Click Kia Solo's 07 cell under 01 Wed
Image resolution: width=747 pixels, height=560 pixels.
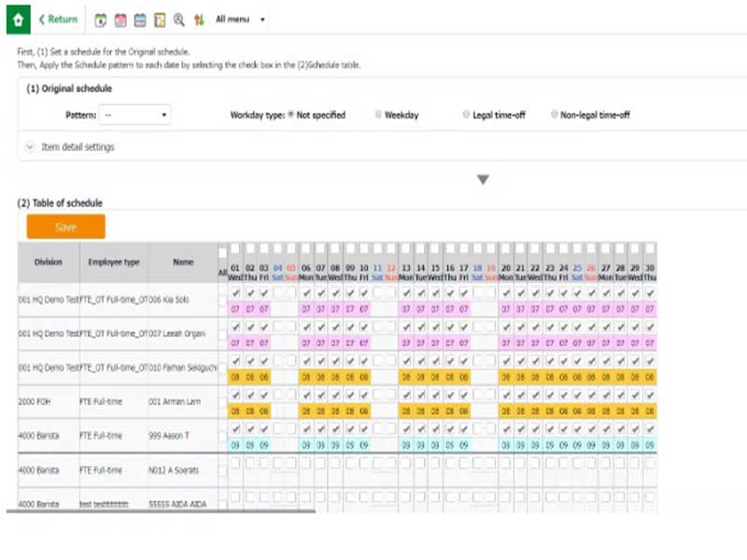[x=235, y=308]
